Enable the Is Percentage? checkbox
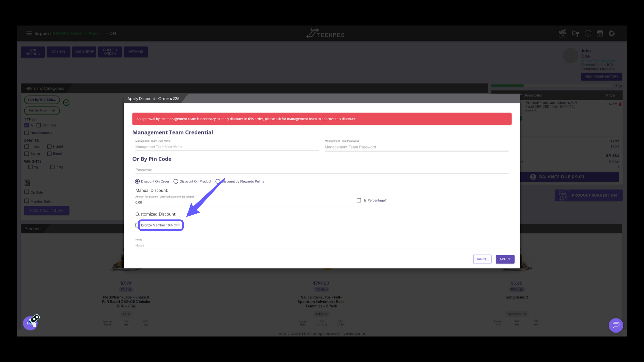644x362 pixels. [358, 200]
